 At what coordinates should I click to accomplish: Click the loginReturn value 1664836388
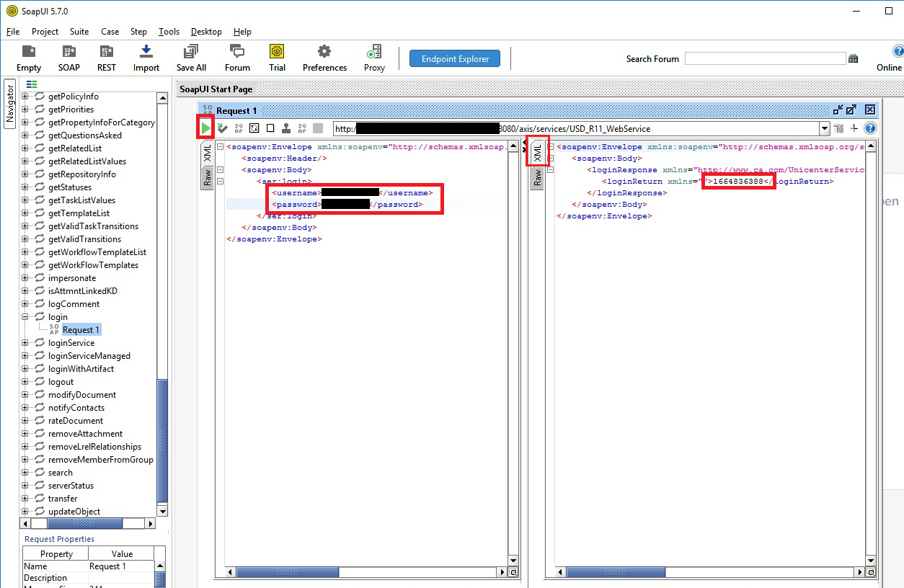tap(737, 182)
